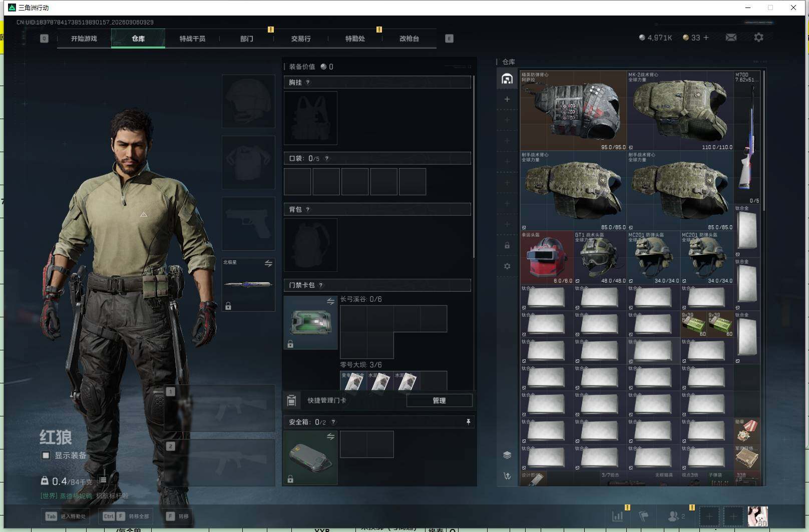Click the Q key button left of tabs
This screenshot has height=532, width=809.
(44, 39)
